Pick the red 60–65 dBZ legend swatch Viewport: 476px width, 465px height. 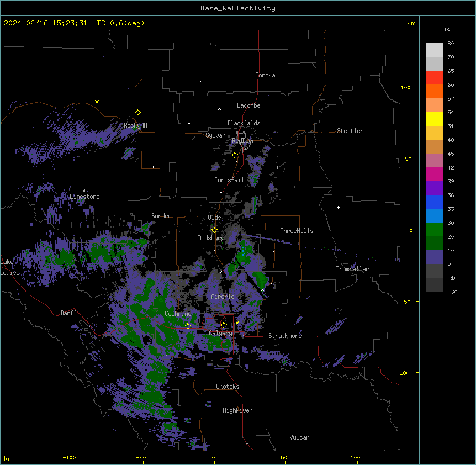click(x=434, y=78)
